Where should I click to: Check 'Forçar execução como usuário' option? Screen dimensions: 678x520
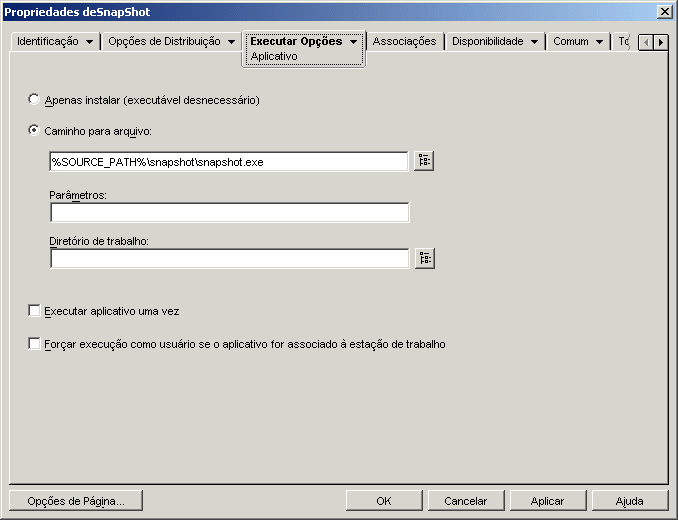click(34, 343)
